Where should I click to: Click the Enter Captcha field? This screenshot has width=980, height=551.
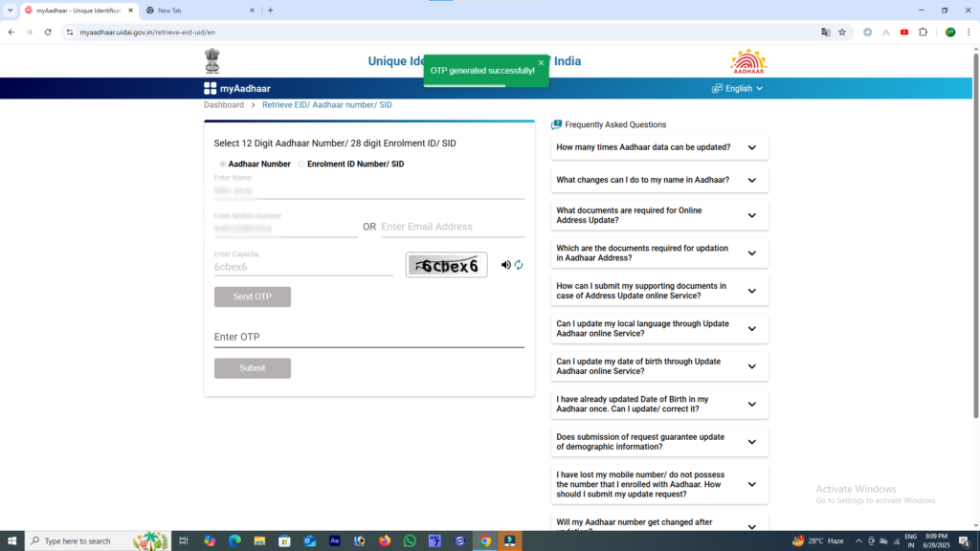point(303,267)
